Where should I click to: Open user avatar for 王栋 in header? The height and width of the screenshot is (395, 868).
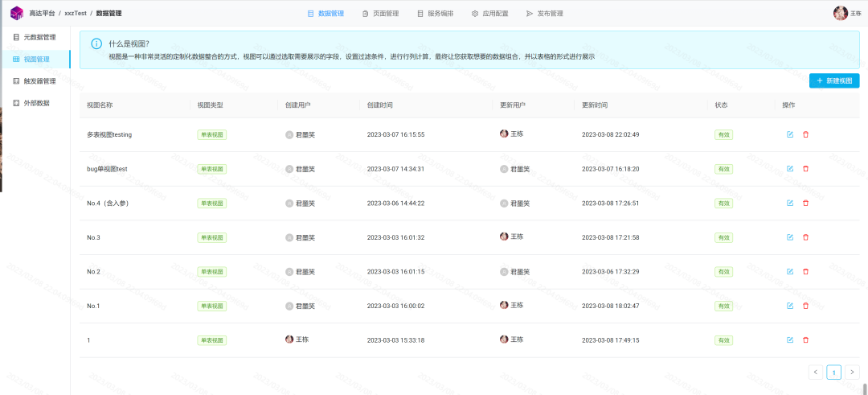841,14
